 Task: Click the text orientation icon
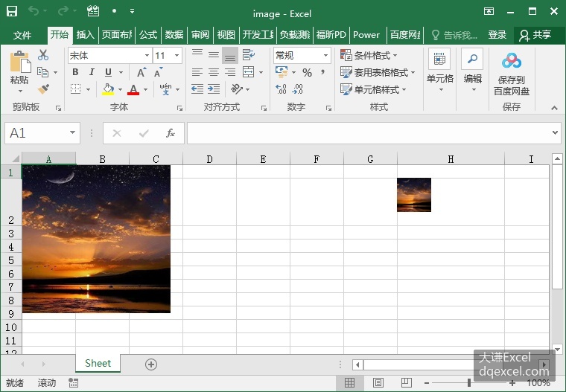click(237, 89)
